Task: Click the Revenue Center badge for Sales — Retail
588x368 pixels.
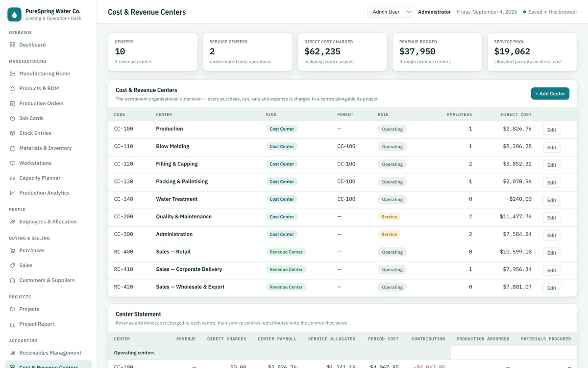Action: click(286, 252)
